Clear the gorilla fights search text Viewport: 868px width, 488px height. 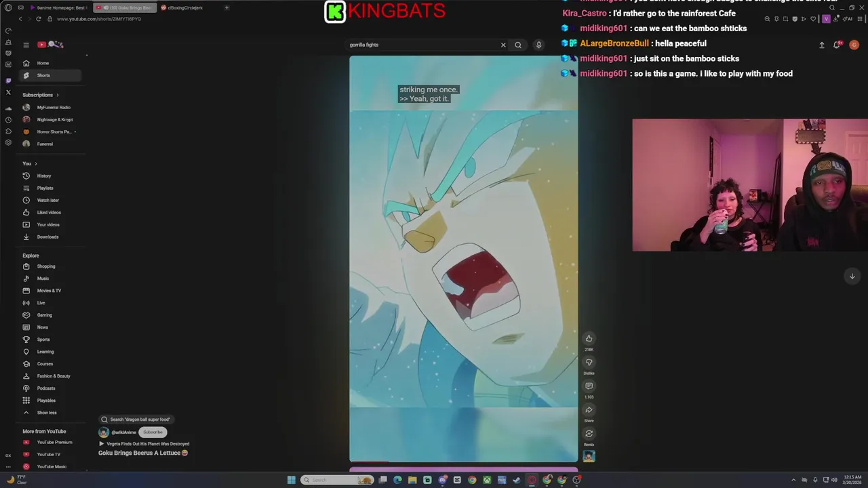[x=503, y=45]
